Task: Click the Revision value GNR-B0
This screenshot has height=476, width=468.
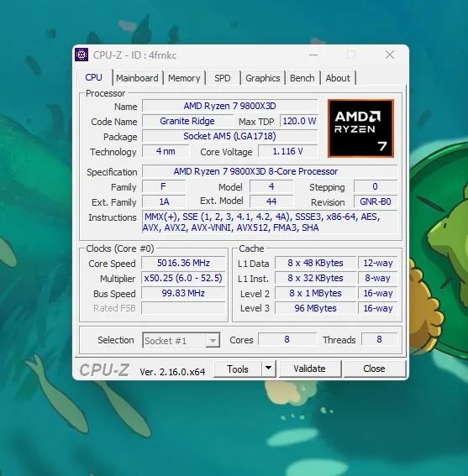Action: [376, 201]
